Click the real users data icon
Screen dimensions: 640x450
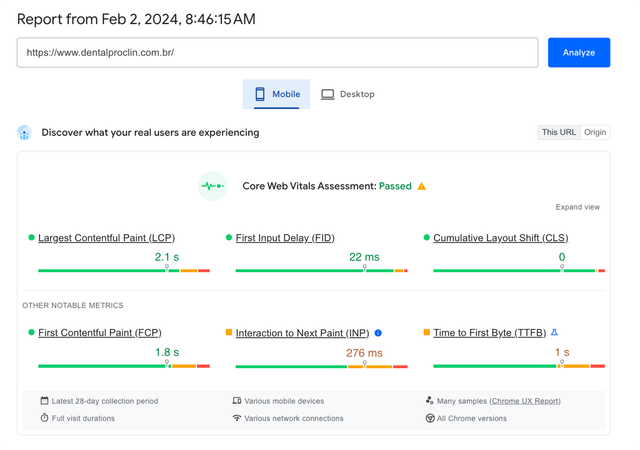[x=24, y=132]
